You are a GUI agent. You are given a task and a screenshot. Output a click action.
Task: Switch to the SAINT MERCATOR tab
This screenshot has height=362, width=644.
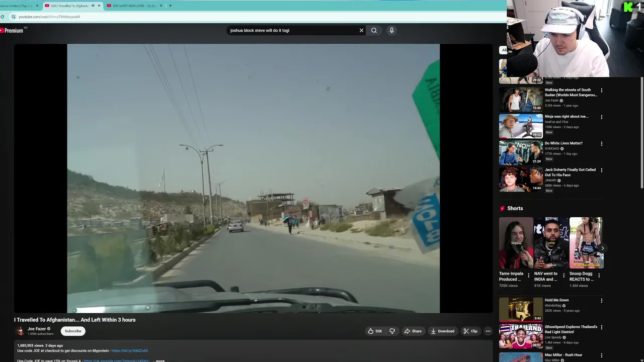[x=133, y=6]
